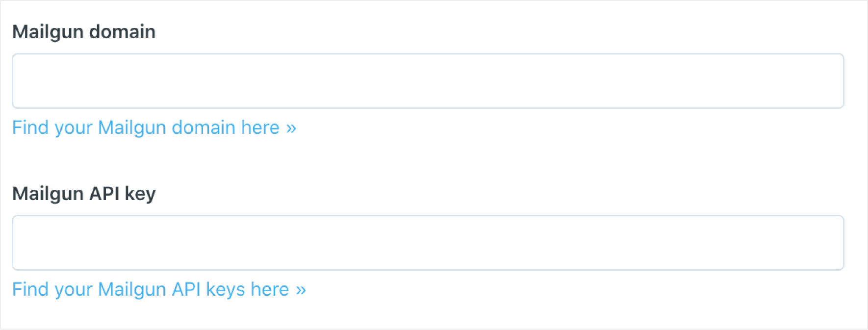
Task: Click inside the Mailgun domain input field
Action: 427,80
